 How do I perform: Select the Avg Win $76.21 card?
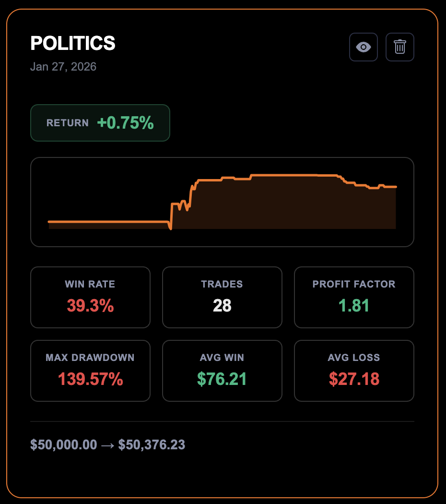point(222,371)
